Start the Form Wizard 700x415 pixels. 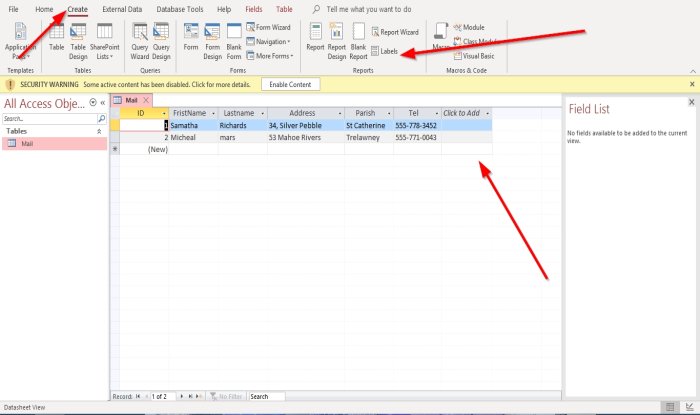coord(268,27)
